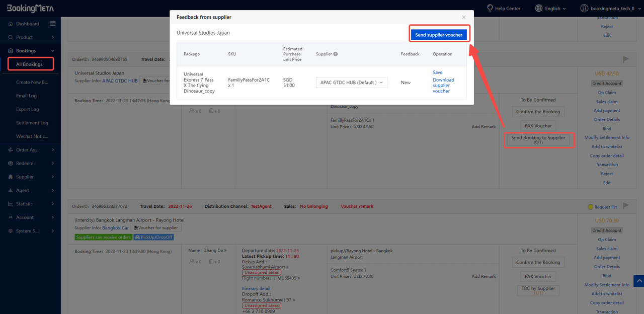Click the scroll-to-top arrow button

click(x=638, y=281)
